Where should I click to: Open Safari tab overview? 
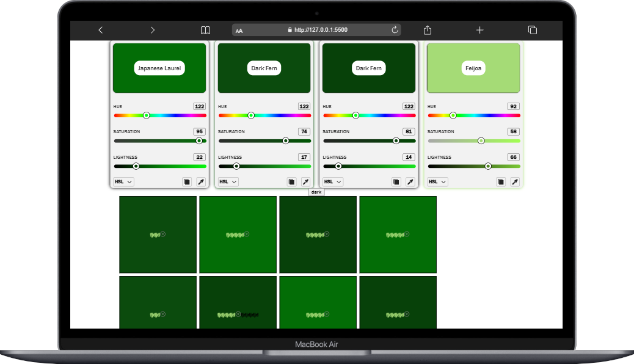tap(532, 29)
